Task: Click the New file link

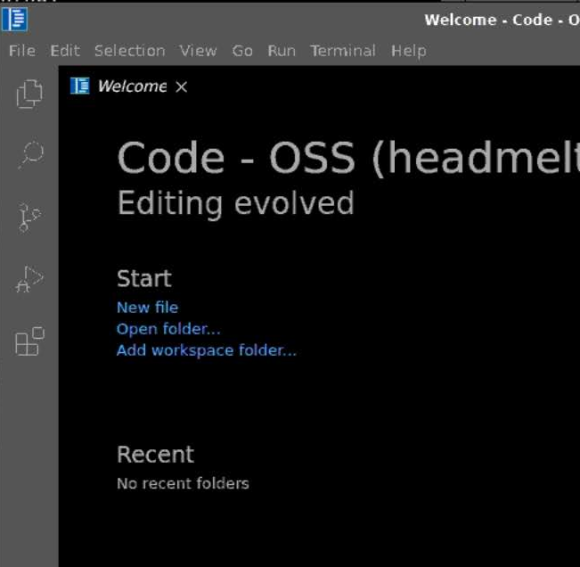Action: [147, 307]
